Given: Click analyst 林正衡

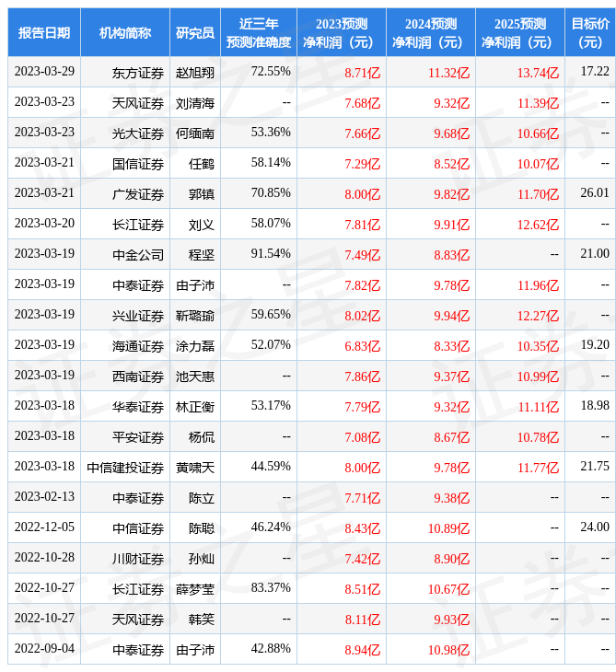Looking at the screenshot, I should (x=195, y=407).
